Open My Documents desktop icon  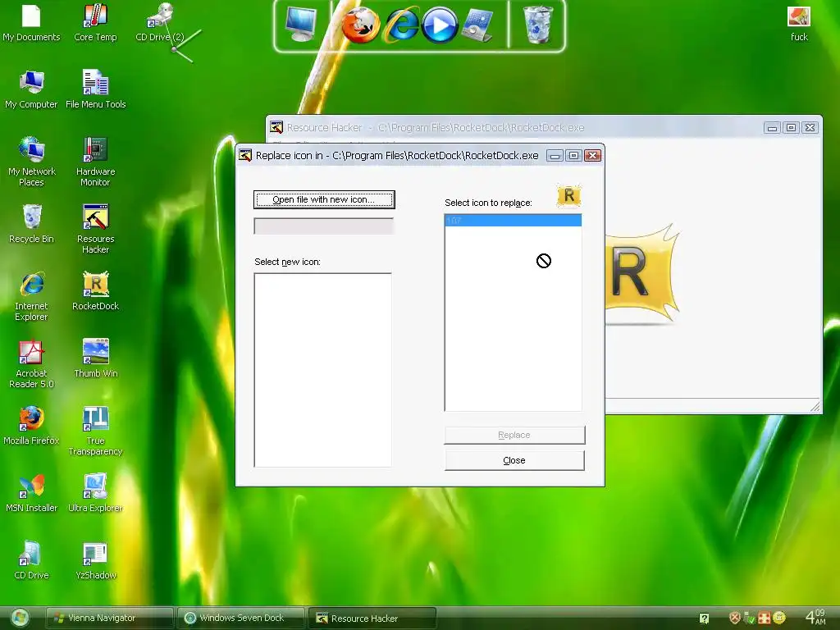[x=31, y=22]
